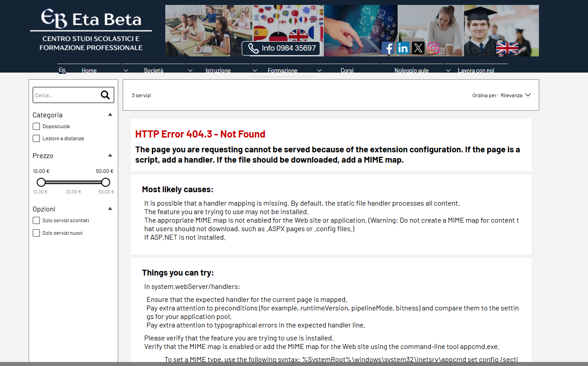Open the Facebook social icon
This screenshot has height=366, width=588.
388,48
